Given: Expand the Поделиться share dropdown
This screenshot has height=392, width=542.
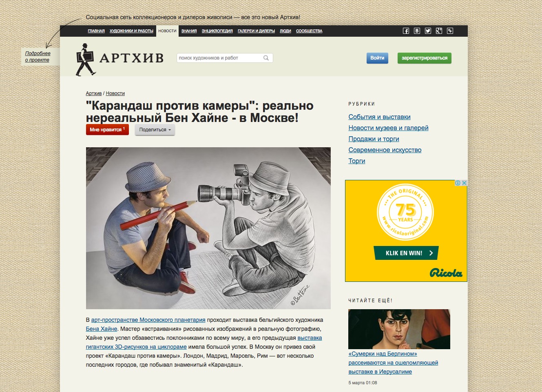Looking at the screenshot, I should pos(155,130).
